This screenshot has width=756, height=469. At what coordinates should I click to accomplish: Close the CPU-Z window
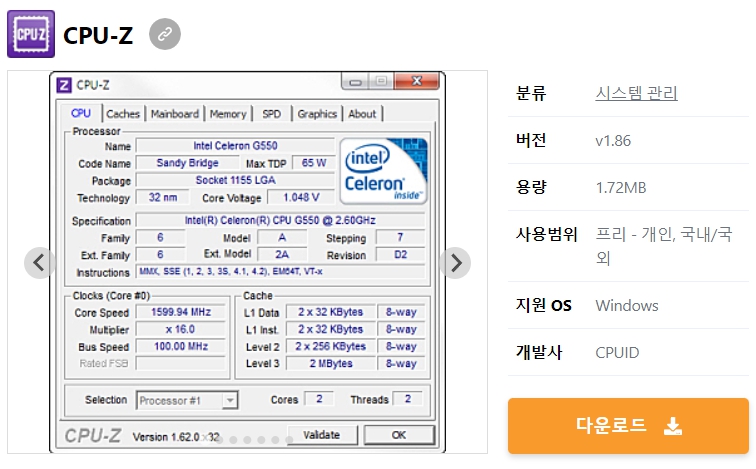(x=417, y=81)
